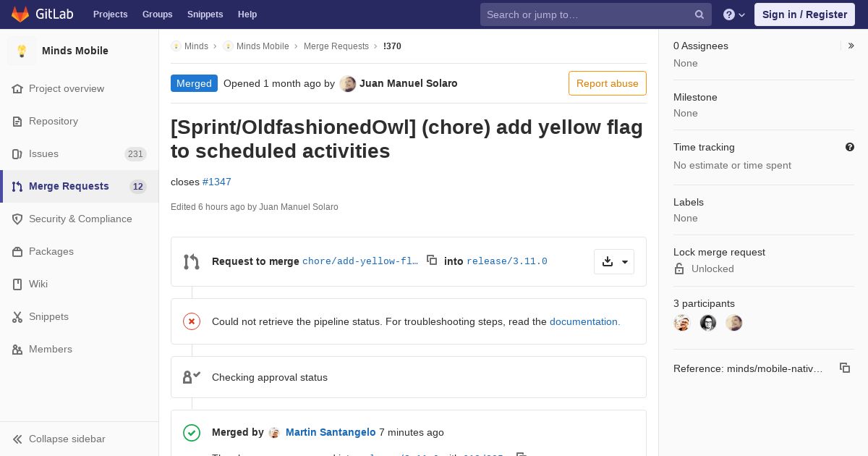Image resolution: width=868 pixels, height=456 pixels.
Task: Open Help in top navigation
Action: 247,14
